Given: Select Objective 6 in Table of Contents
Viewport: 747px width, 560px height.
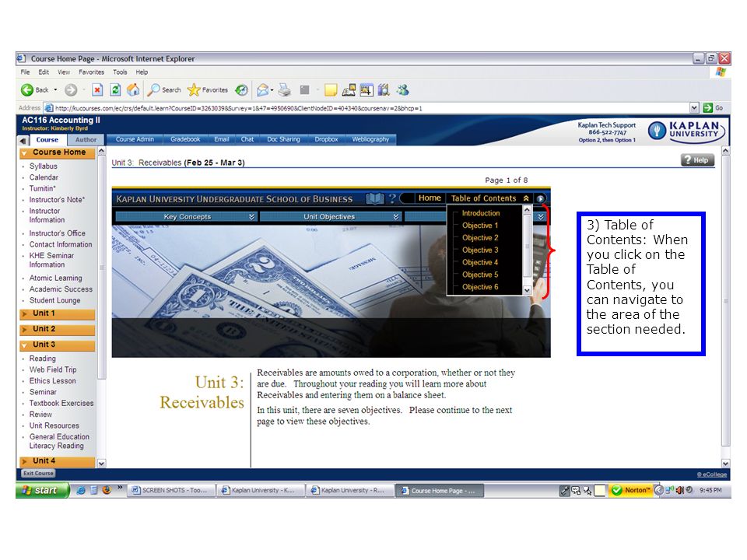Looking at the screenshot, I should coord(480,287).
